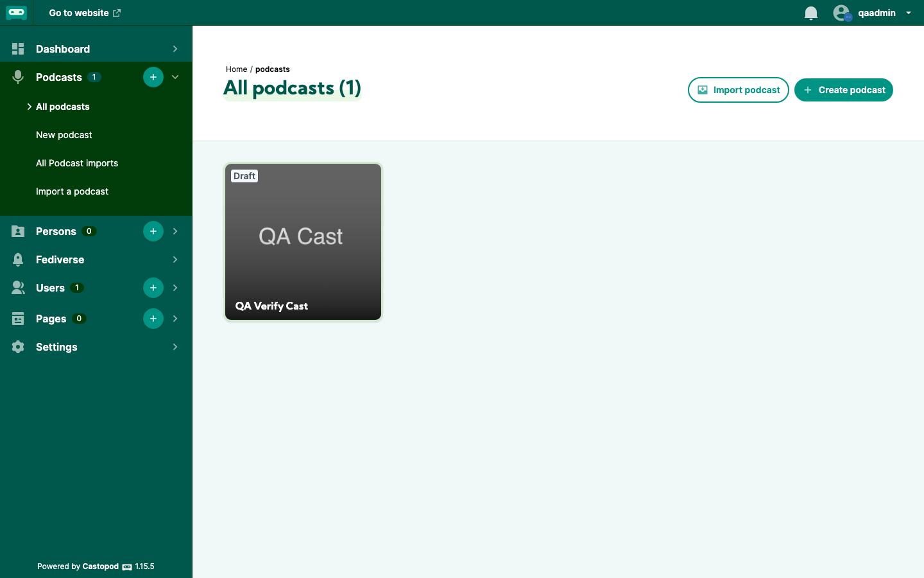924x578 pixels.
Task: Click the Fediverse label in sidebar
Action: 60,259
